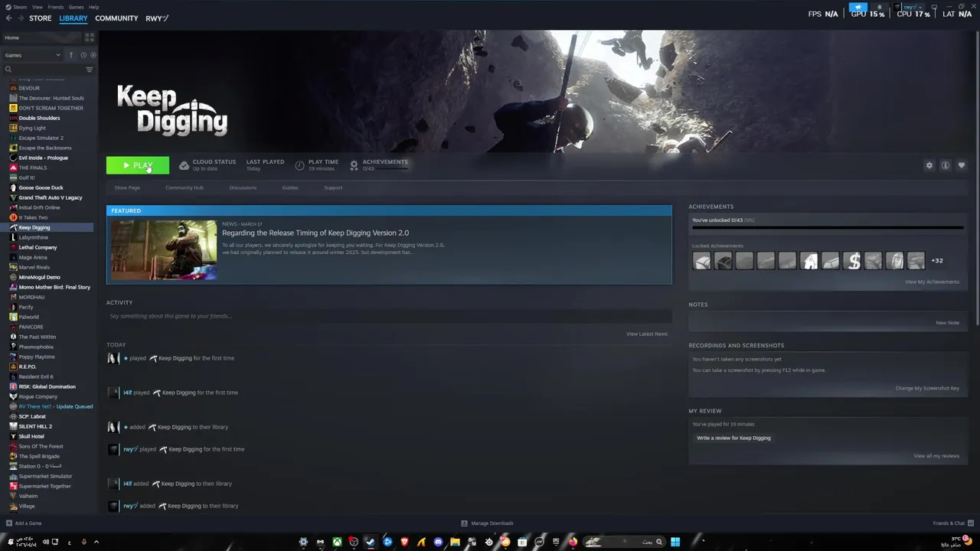The height and width of the screenshot is (551, 980).
Task: Open Steam notifications bell icon
Action: (879, 7)
